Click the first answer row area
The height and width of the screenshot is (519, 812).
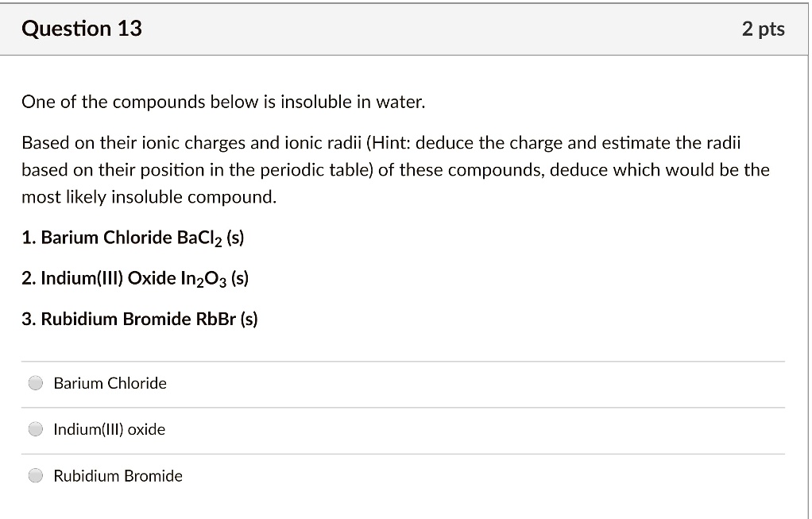pyautogui.click(x=397, y=382)
